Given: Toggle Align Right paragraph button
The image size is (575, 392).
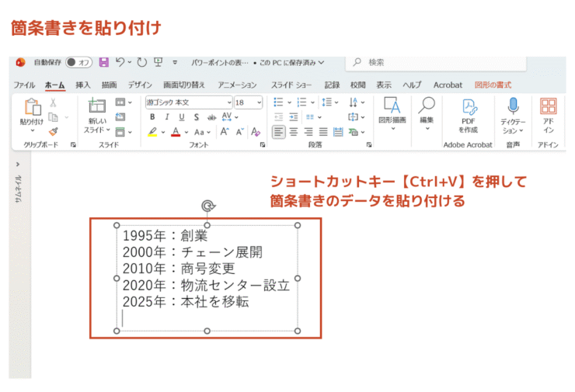Looking at the screenshot, I should click(308, 132).
